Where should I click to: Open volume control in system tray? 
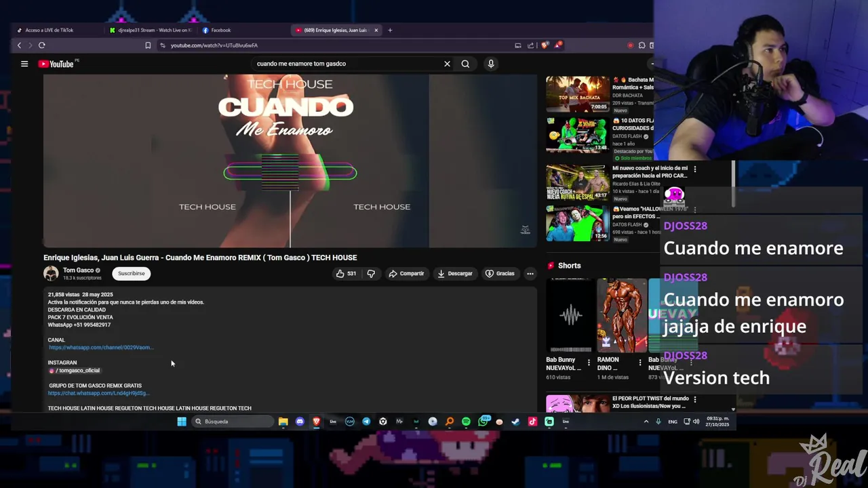(696, 422)
